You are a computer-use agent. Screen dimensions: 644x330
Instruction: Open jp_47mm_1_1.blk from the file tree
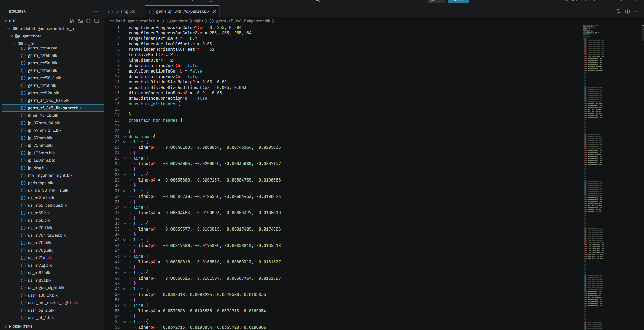point(53,130)
